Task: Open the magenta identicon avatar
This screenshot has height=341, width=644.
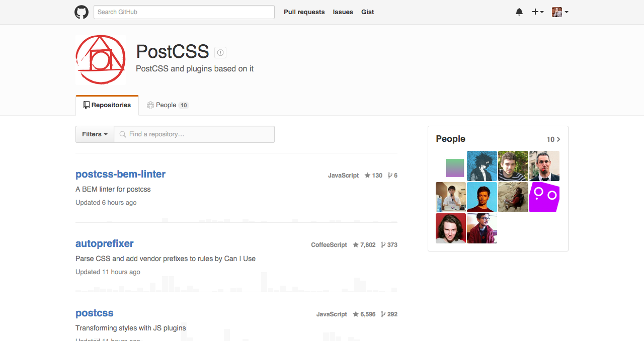Action: point(544,197)
